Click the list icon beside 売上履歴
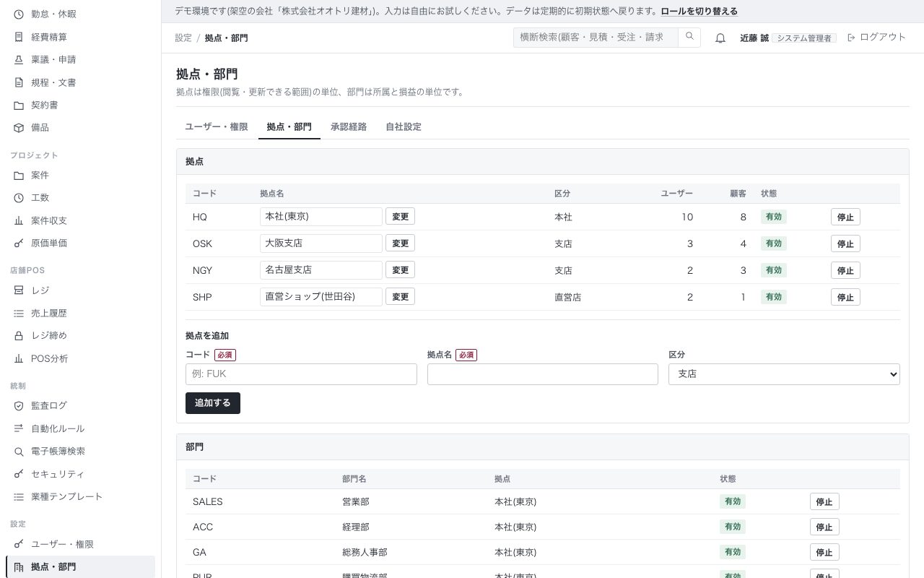Image resolution: width=924 pixels, height=578 pixels. pyautogui.click(x=19, y=313)
